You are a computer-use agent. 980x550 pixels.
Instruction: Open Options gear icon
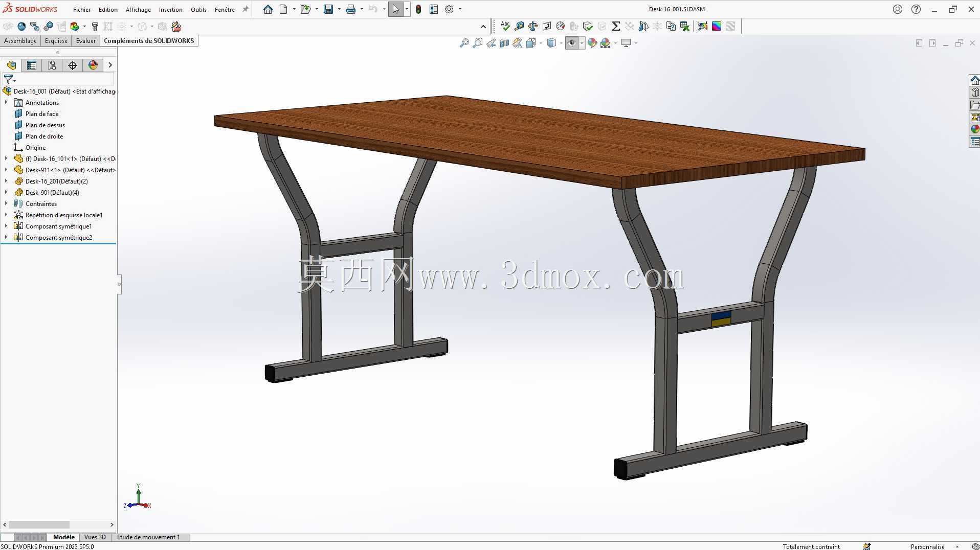[x=449, y=9]
